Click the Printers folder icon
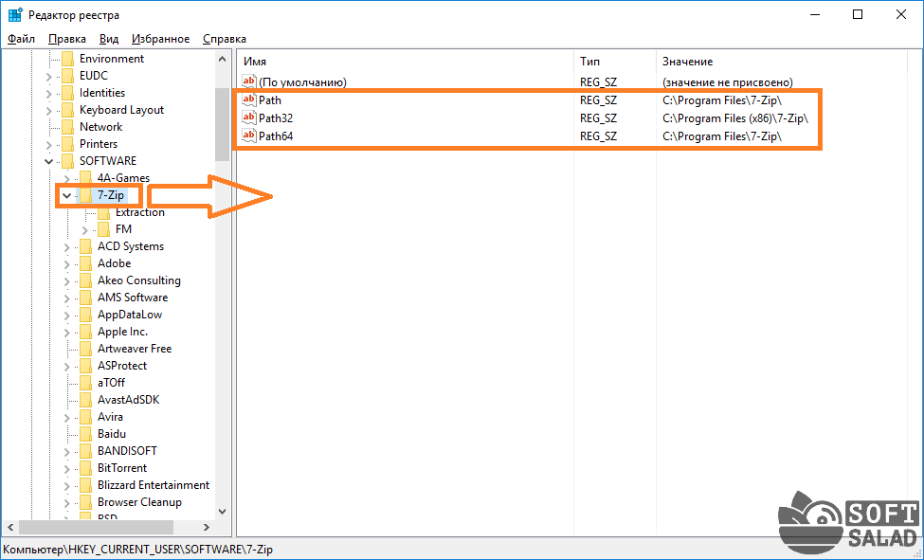The width and height of the screenshot is (924, 560). 68,144
